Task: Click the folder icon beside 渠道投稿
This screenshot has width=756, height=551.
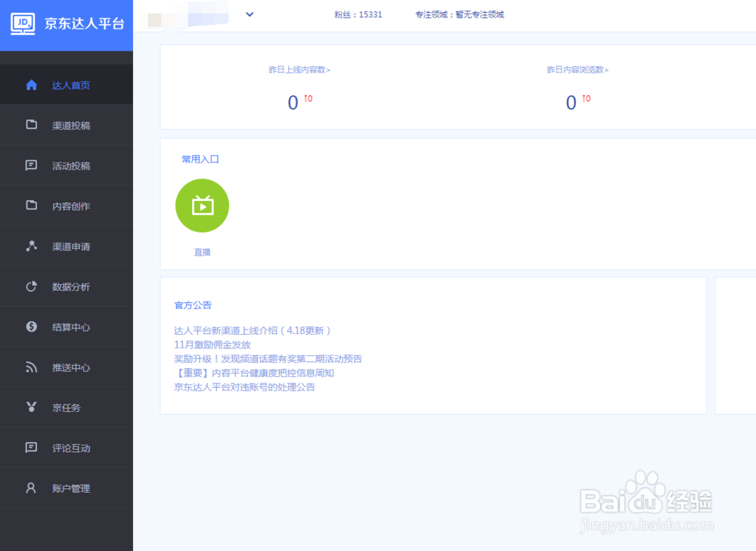Action: pyautogui.click(x=31, y=125)
